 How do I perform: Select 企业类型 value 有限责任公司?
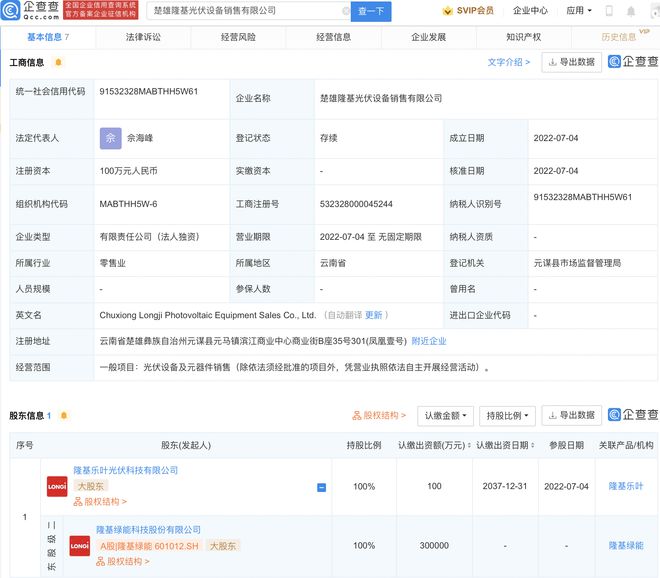[149, 237]
